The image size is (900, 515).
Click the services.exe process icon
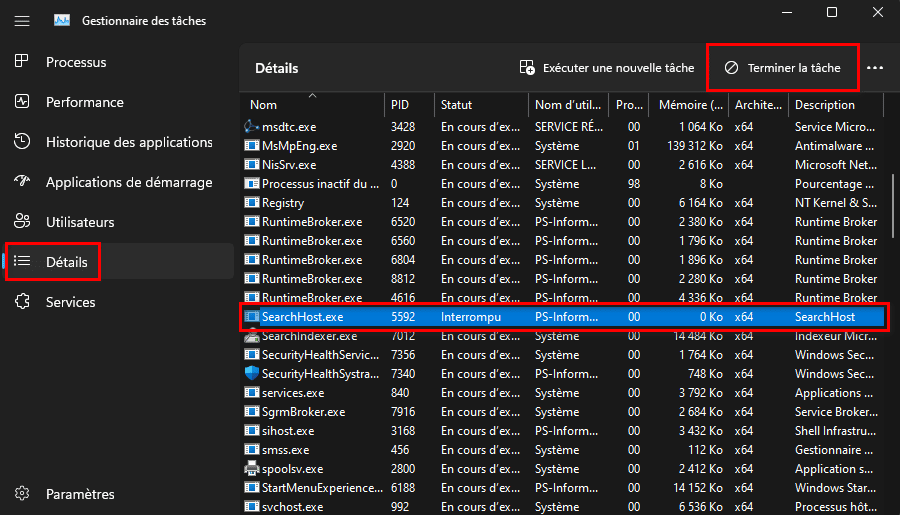[x=251, y=393]
